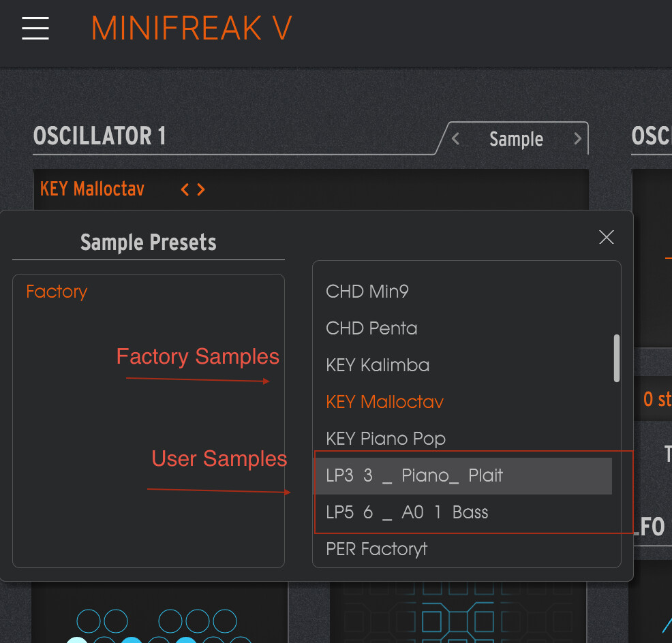Click the KEY Malloctav sample name
Image resolution: width=672 pixels, height=643 pixels.
click(92, 189)
